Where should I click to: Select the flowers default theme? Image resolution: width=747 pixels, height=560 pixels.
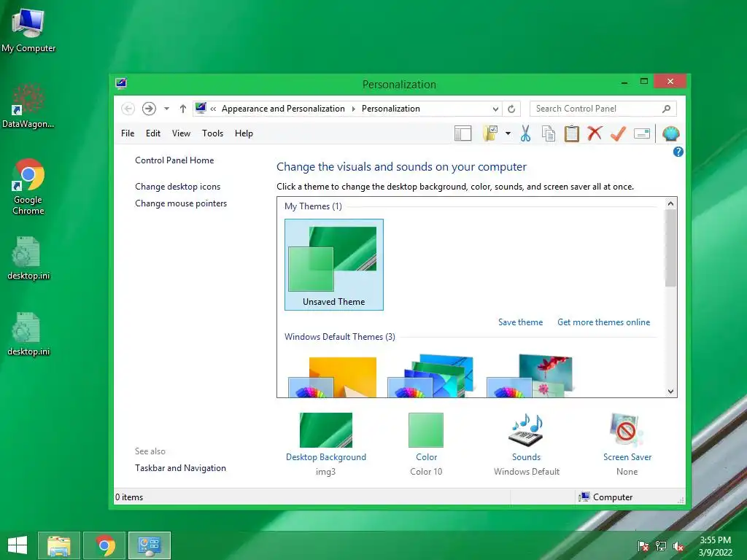[530, 376]
